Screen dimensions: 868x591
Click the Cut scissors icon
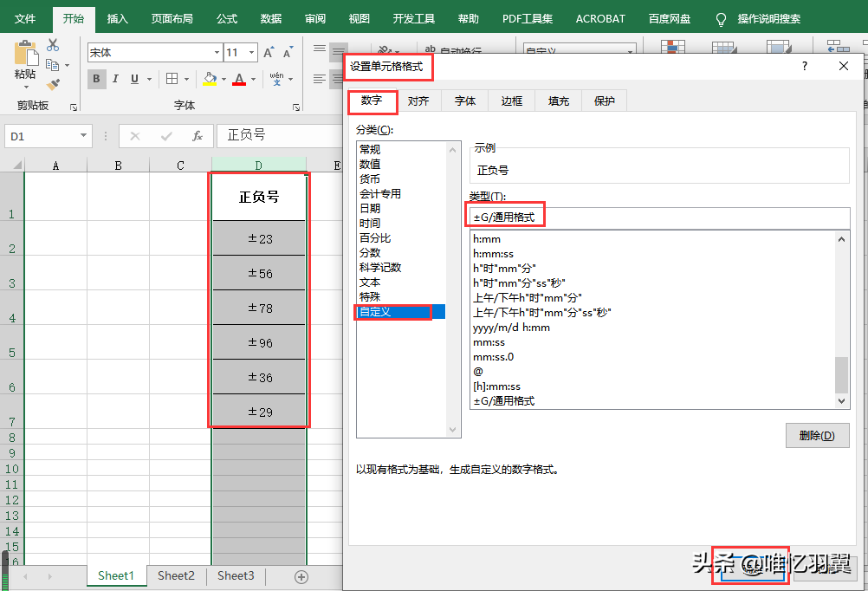pyautogui.click(x=53, y=45)
